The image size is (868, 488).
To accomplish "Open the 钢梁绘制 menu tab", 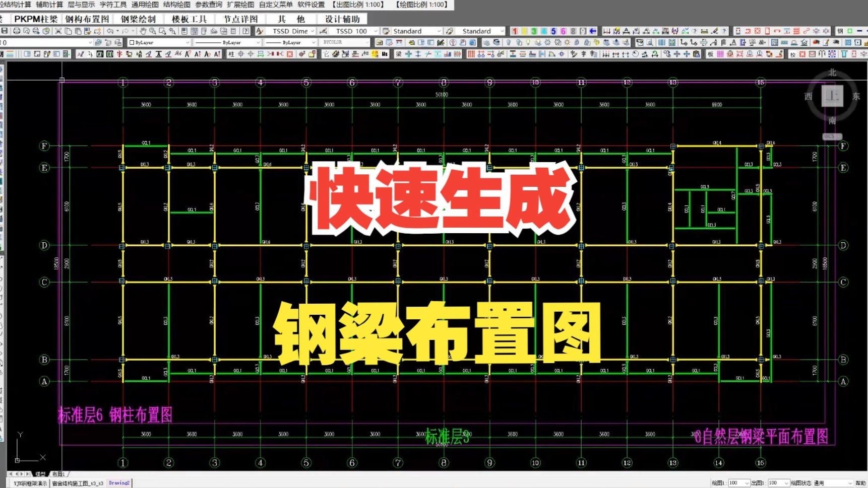I will tap(139, 19).
